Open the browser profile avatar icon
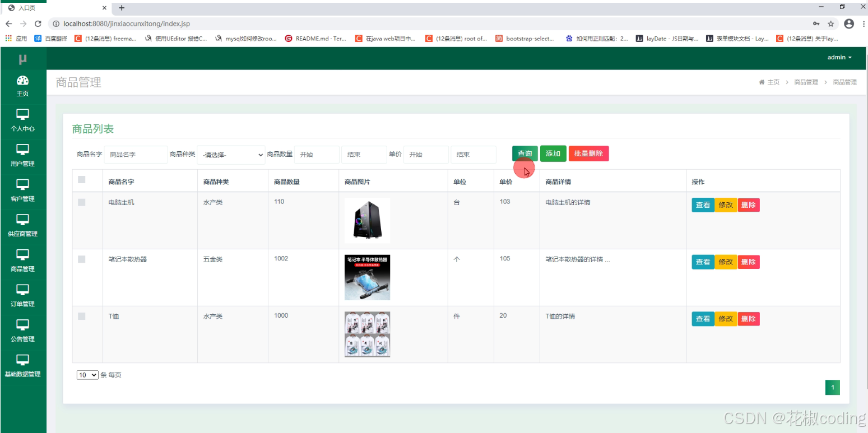This screenshot has height=433, width=868. pyautogui.click(x=849, y=24)
